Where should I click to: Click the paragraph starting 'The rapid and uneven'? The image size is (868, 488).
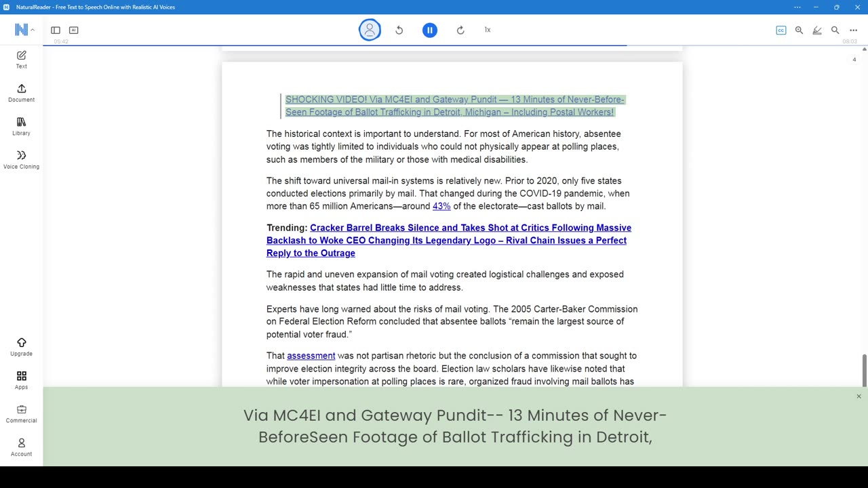pos(445,281)
